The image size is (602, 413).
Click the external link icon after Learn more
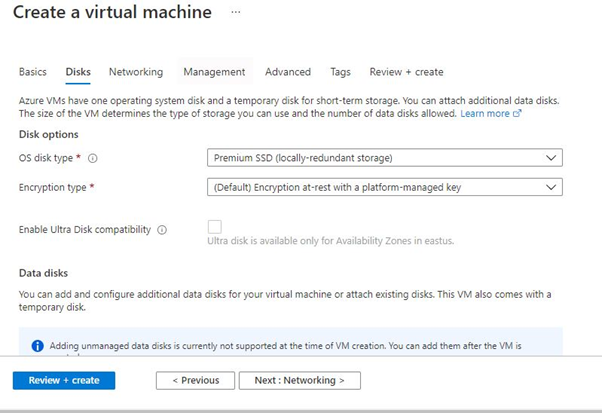point(518,115)
